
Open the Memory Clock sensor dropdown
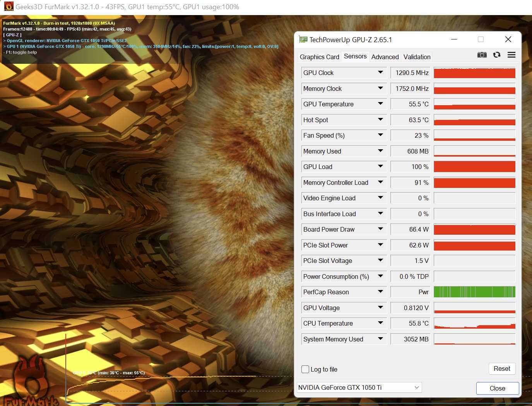[x=381, y=88]
